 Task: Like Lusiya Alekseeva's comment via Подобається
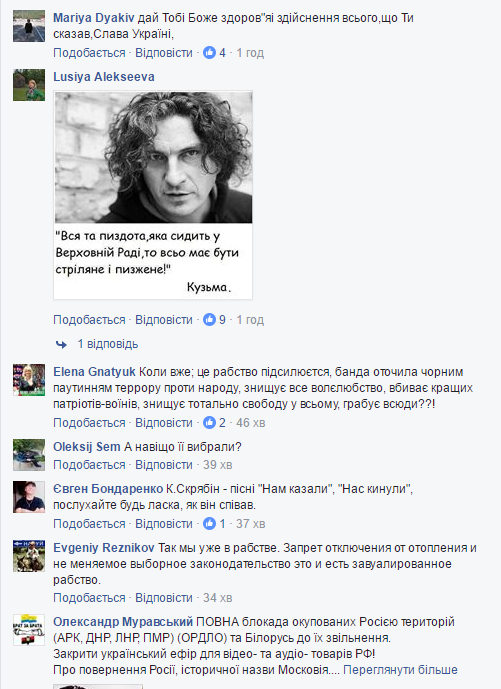pos(89,319)
